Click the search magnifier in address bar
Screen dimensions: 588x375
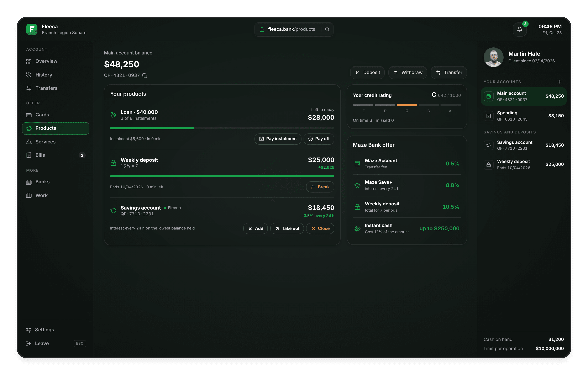click(327, 30)
